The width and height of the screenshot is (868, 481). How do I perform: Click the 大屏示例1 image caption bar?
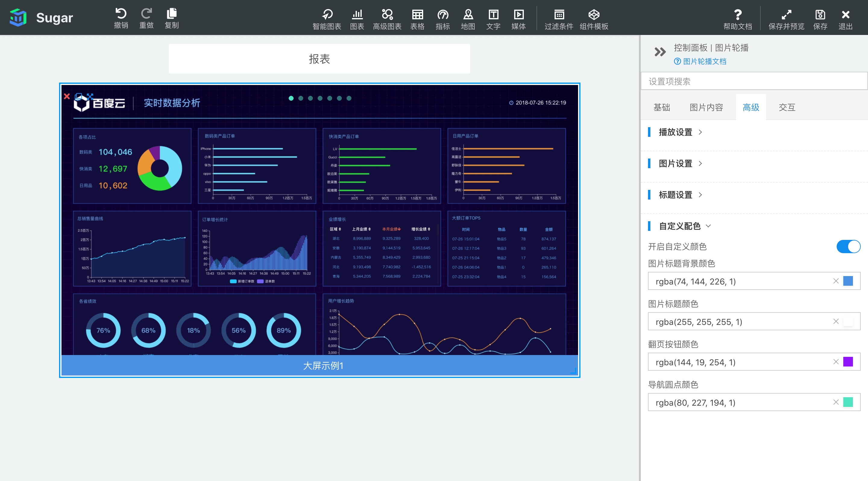(319, 366)
